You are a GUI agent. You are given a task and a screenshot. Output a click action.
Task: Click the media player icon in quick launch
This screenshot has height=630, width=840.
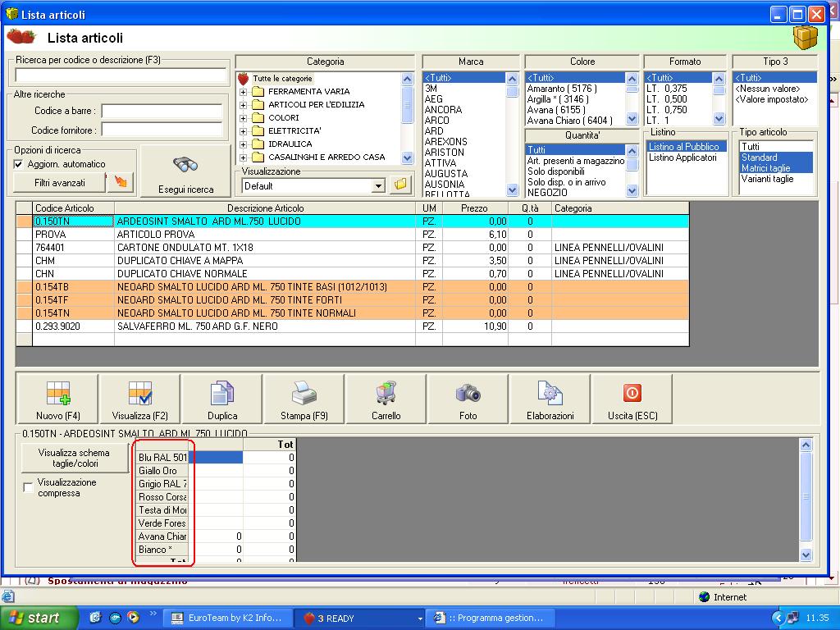133,618
